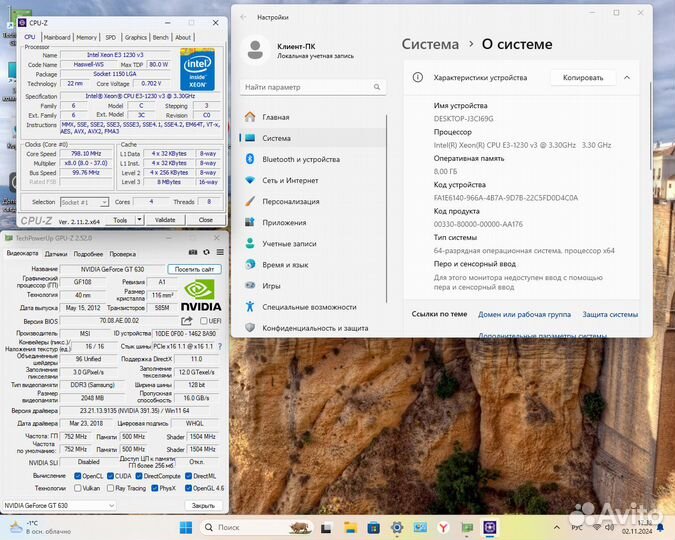
Task: Open Домен или рабочая группа link
Action: coord(524,314)
